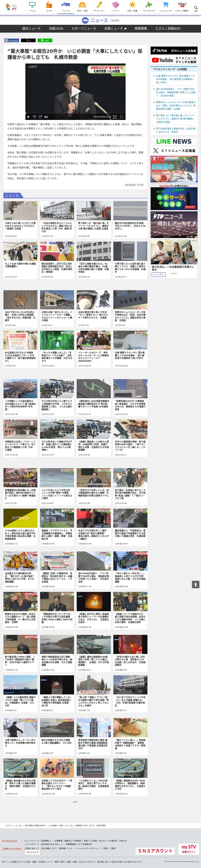The width and height of the screenshot is (201, 868).
Task: Open article dated 1/30(金)22:12 STV NEWS thumbnail
Action: (x=21, y=518)
